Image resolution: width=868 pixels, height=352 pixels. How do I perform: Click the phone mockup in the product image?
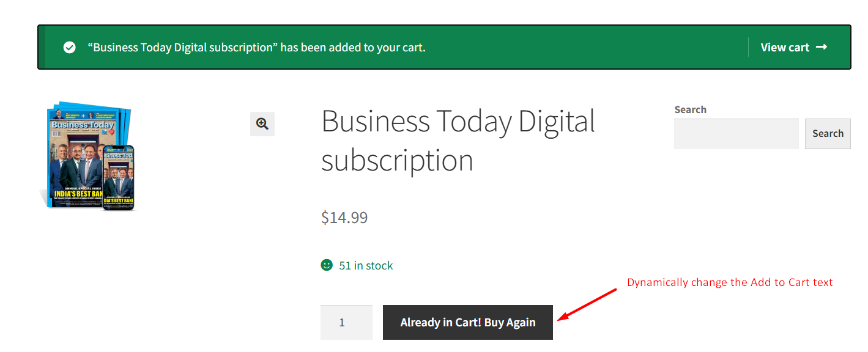point(118,178)
